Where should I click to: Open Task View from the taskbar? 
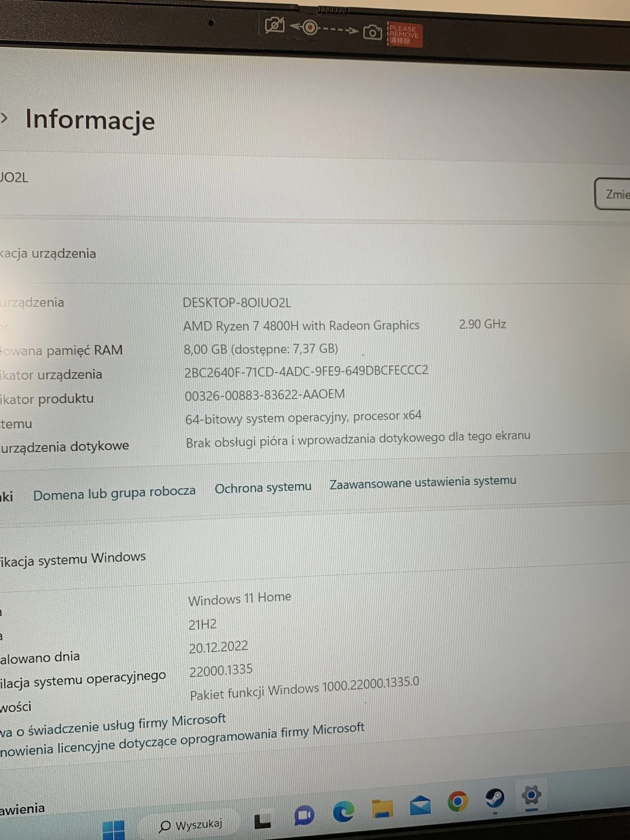pyautogui.click(x=262, y=821)
